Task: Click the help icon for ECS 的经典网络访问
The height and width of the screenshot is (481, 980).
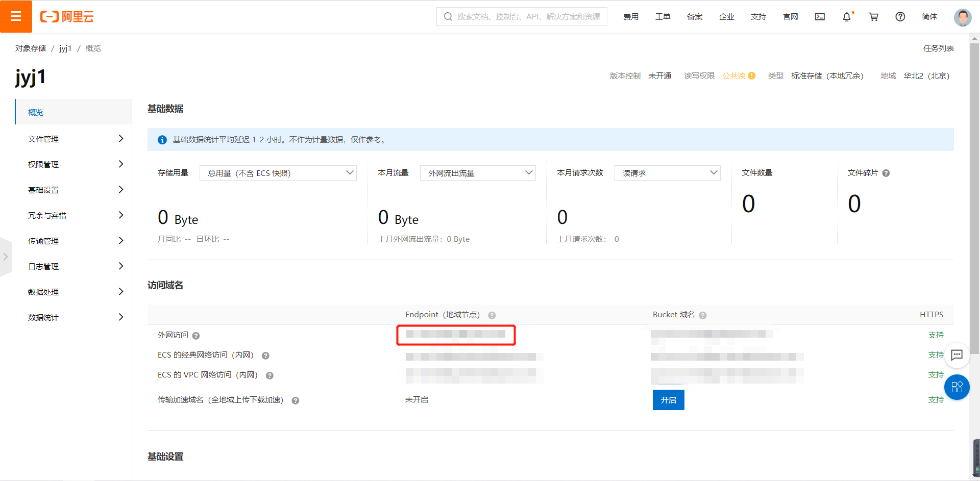Action: point(265,356)
